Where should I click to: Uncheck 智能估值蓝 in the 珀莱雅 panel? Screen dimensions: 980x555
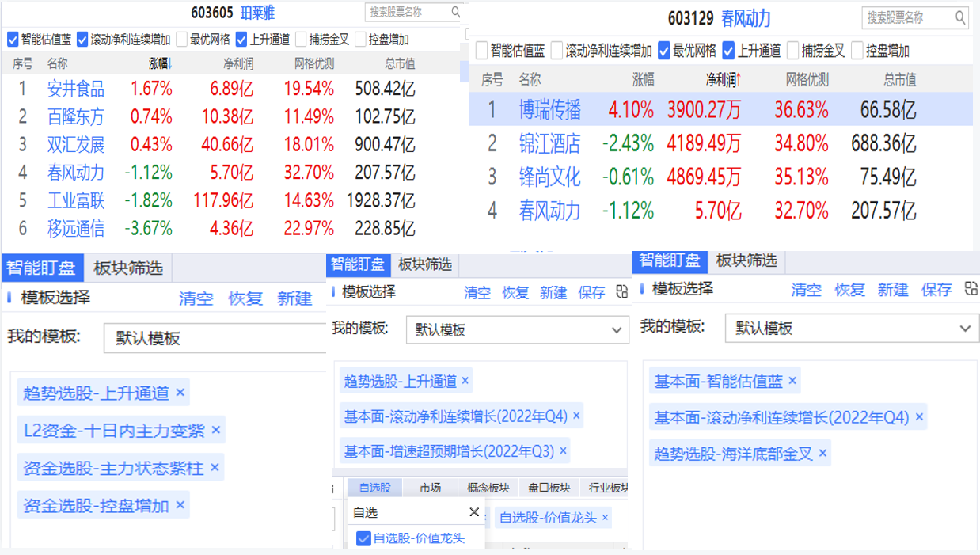tap(13, 39)
